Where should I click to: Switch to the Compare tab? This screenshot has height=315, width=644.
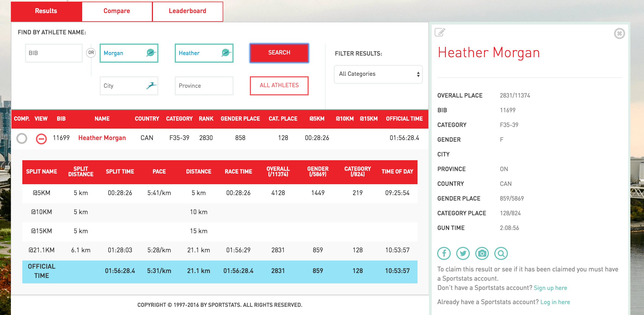[117, 11]
